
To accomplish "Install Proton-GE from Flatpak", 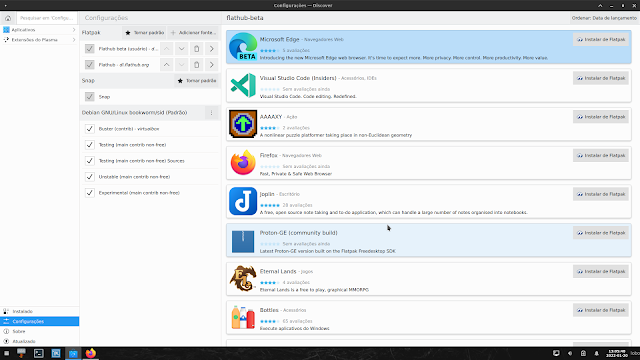I will click(x=601, y=233).
